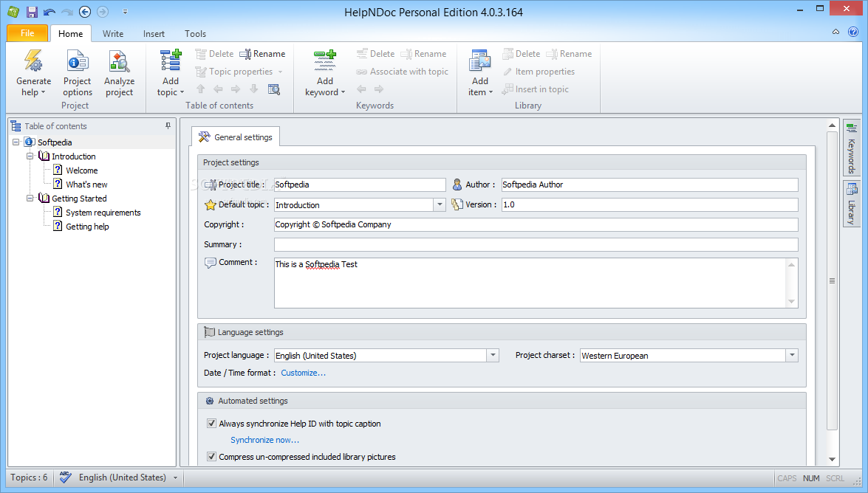Click the Version field

(x=650, y=204)
